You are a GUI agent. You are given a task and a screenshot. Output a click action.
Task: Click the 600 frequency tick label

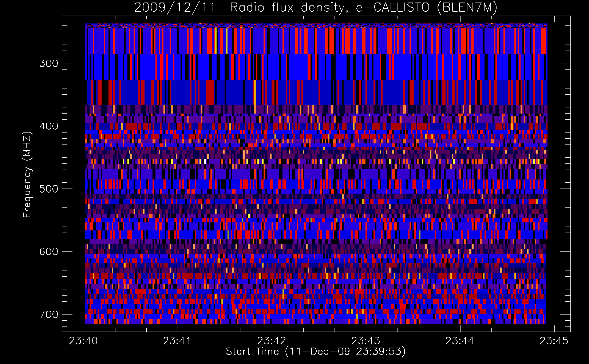pyautogui.click(x=49, y=252)
